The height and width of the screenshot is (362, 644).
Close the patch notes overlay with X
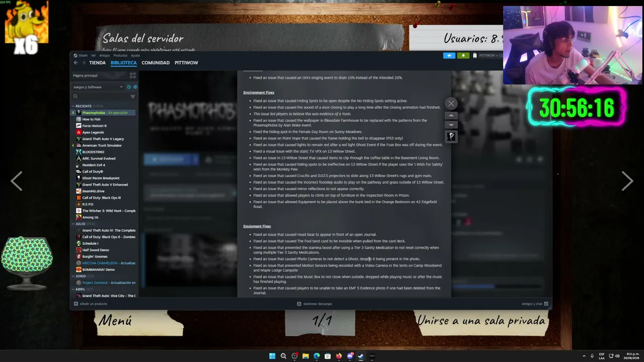tap(451, 104)
